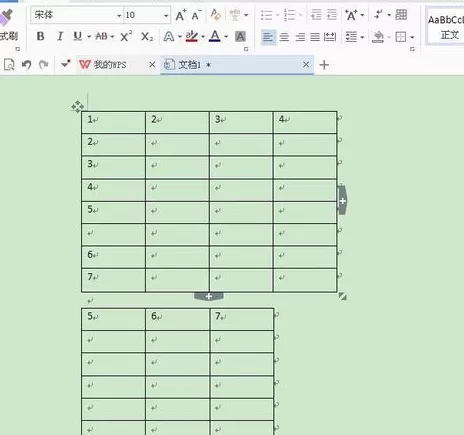Open the font name 宋体 dropdown
This screenshot has width=464, height=435.
(x=119, y=16)
